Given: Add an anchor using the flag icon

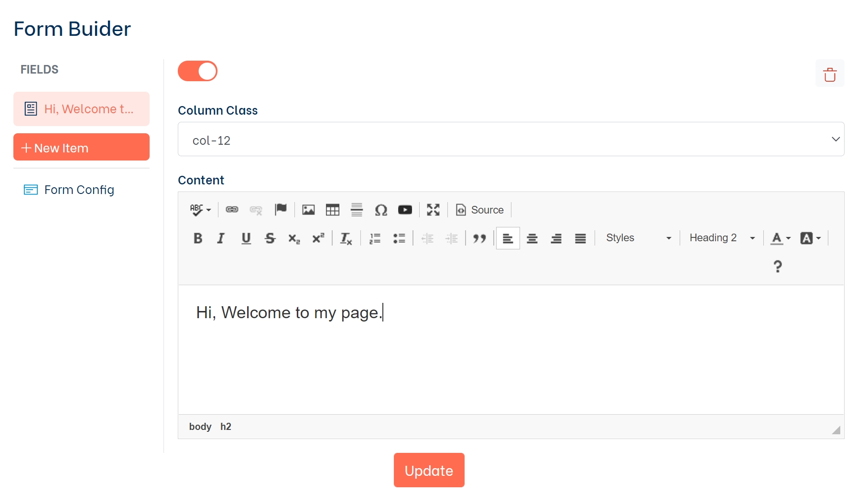Looking at the screenshot, I should [281, 209].
